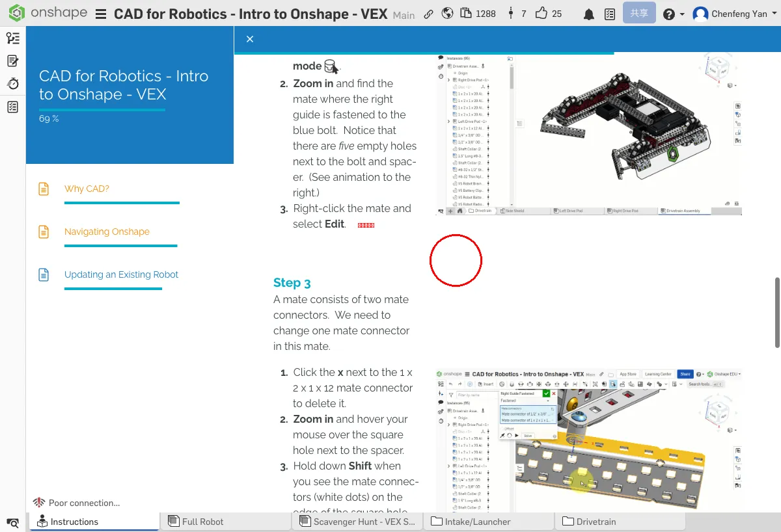Open the help menu dropdown
The height and width of the screenshot is (532, 781).
pos(673,14)
